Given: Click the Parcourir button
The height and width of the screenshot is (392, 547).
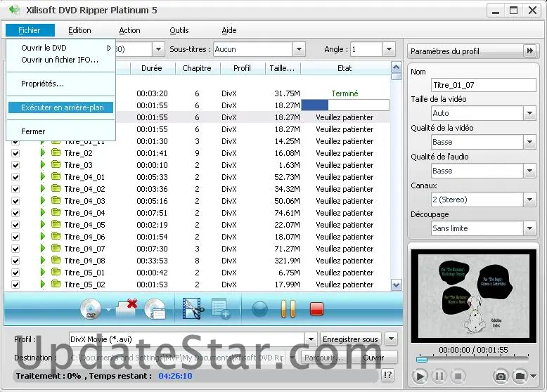Looking at the screenshot, I should click(323, 358).
